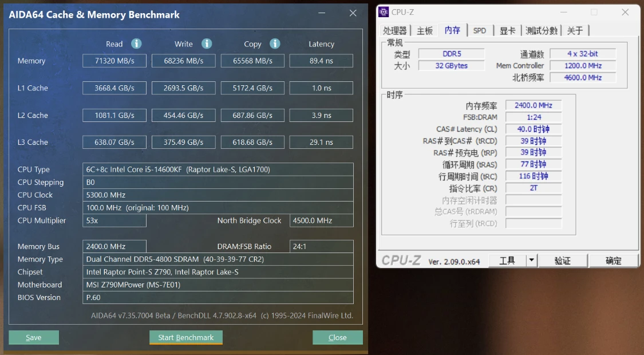
Task: Select the 内存 tab in CPU-Z
Action: (x=452, y=30)
